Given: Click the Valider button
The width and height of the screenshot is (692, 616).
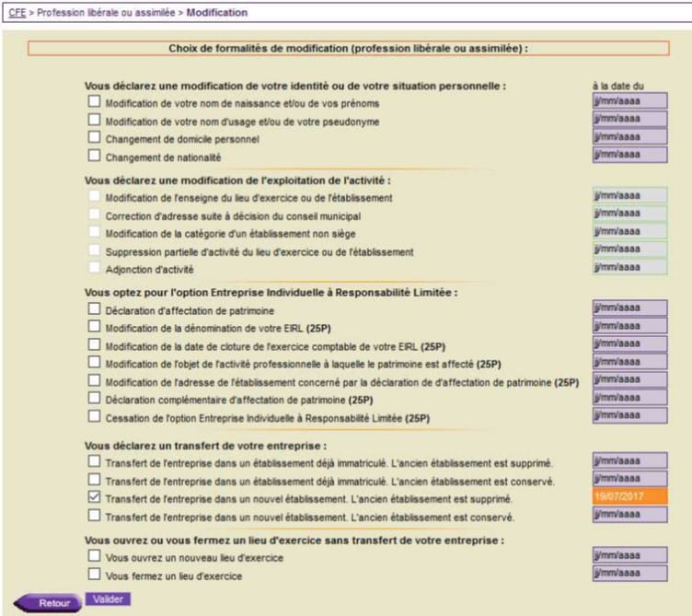Looking at the screenshot, I should coord(108,599).
